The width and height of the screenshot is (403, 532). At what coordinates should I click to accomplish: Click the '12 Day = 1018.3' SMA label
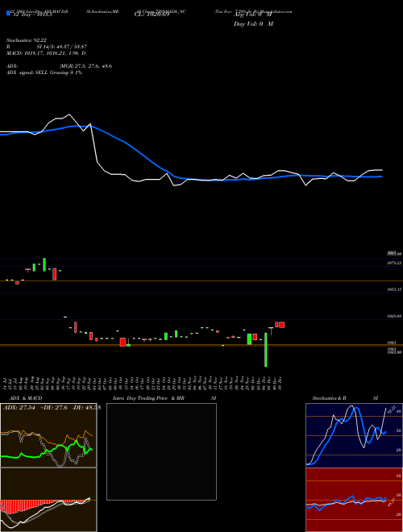tap(31, 15)
